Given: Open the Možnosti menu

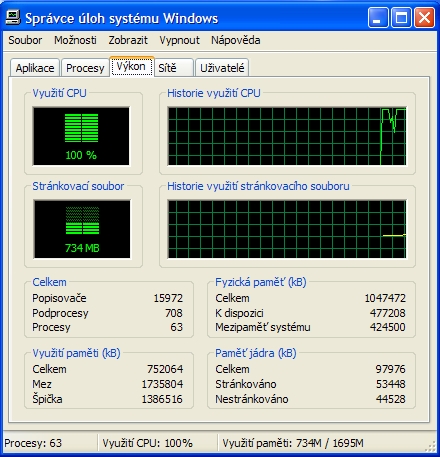Looking at the screenshot, I should pos(75,40).
